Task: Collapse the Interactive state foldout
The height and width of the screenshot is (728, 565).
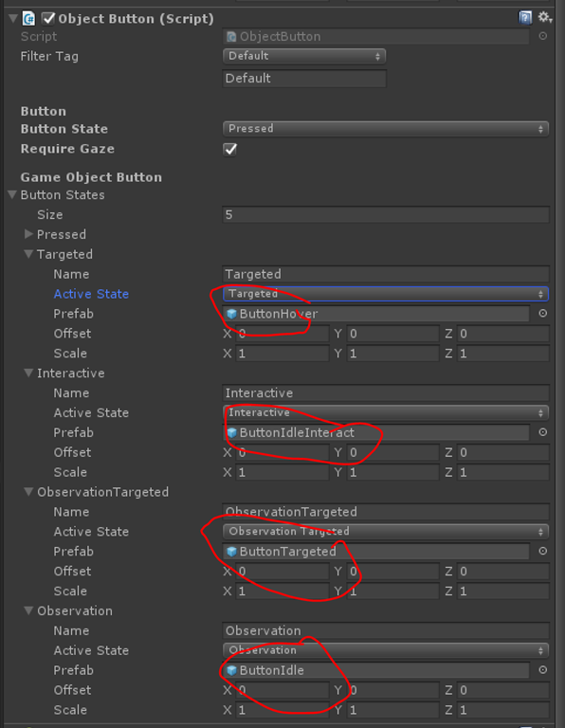Action: click(x=28, y=373)
